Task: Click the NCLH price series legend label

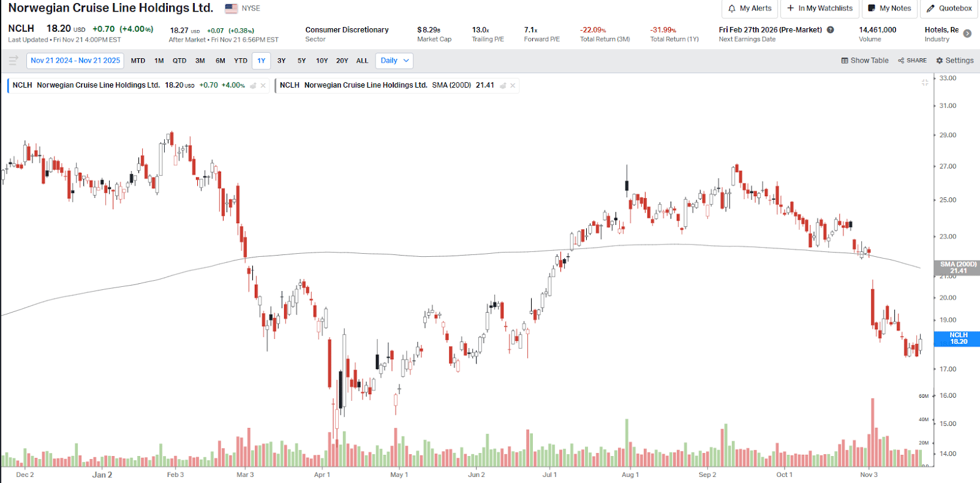Action: pyautogui.click(x=86, y=85)
